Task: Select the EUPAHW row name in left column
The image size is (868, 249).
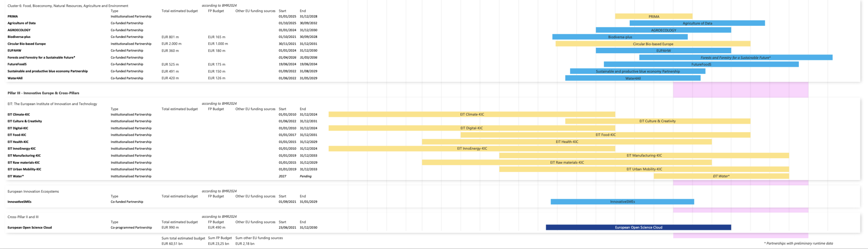Action: tap(15, 50)
